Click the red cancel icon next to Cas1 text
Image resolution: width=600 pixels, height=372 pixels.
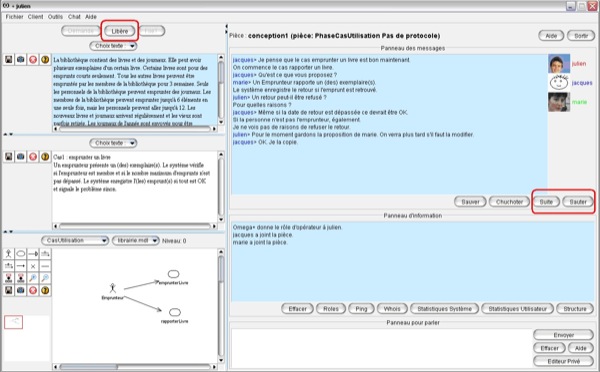click(x=33, y=157)
